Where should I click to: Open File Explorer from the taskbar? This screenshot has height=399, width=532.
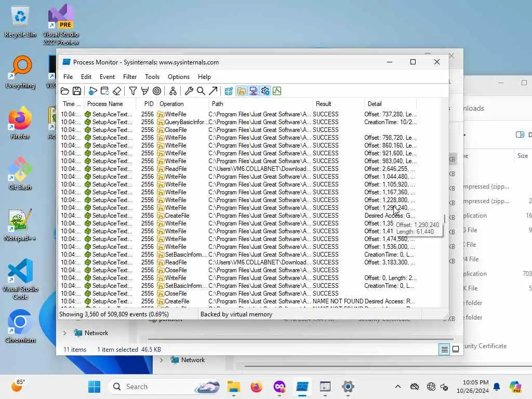(x=233, y=387)
